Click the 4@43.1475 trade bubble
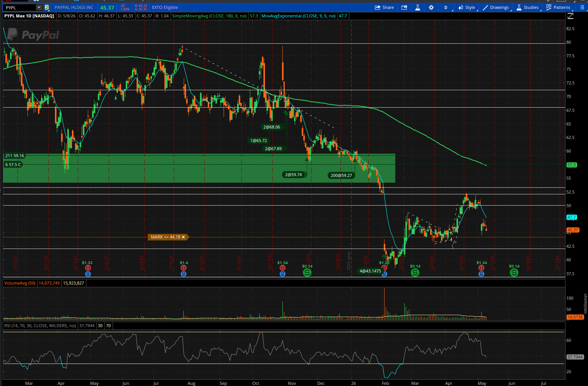The width and height of the screenshot is (588, 386). (370, 271)
